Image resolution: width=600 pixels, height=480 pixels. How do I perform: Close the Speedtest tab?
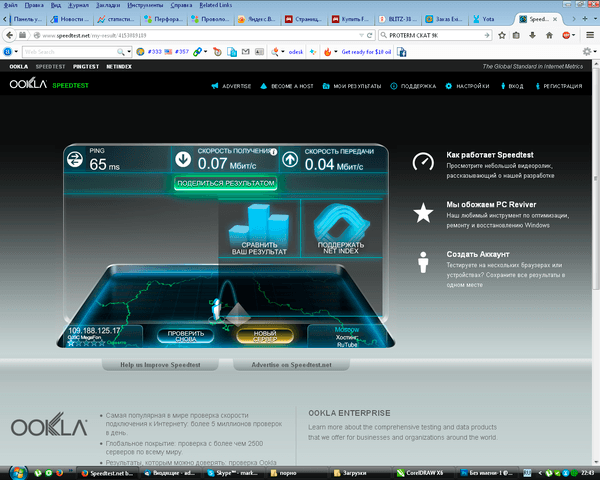(555, 19)
